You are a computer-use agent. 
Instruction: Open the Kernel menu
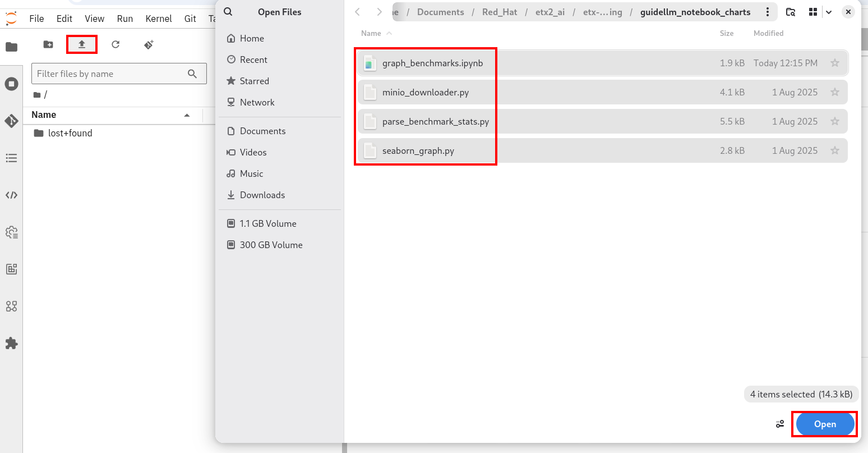[x=159, y=18]
